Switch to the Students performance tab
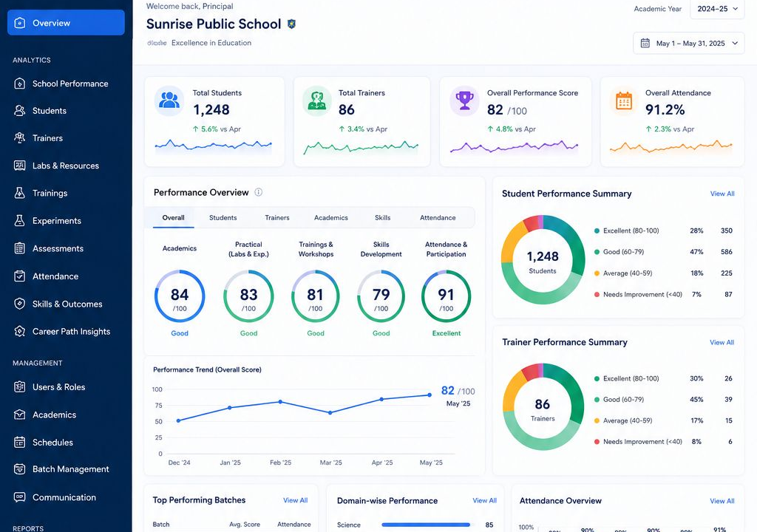The image size is (757, 532). pos(223,218)
